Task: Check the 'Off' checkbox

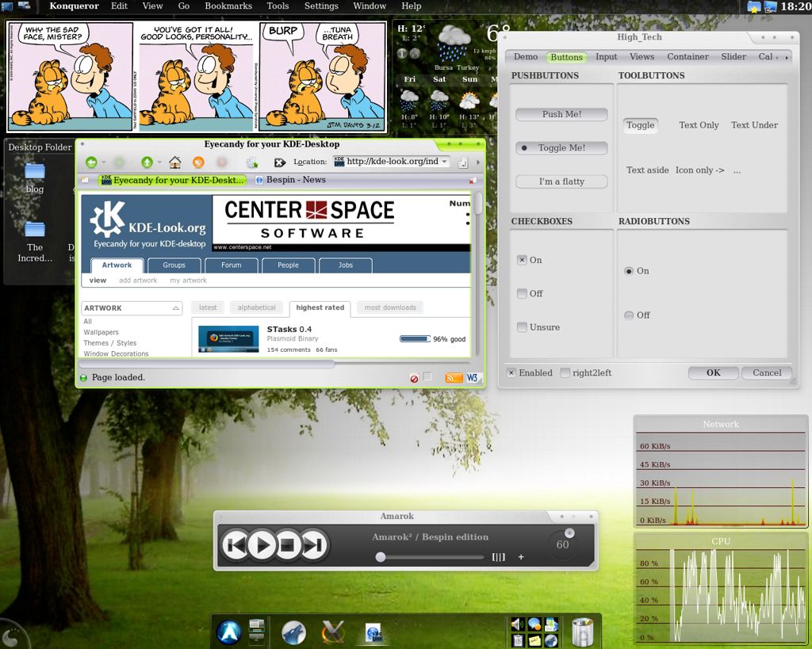Action: tap(522, 293)
